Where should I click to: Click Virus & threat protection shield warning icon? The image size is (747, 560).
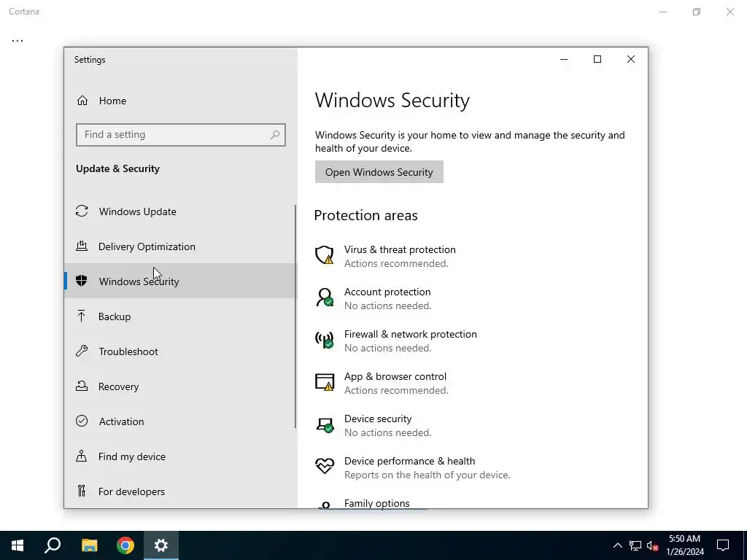325,255
